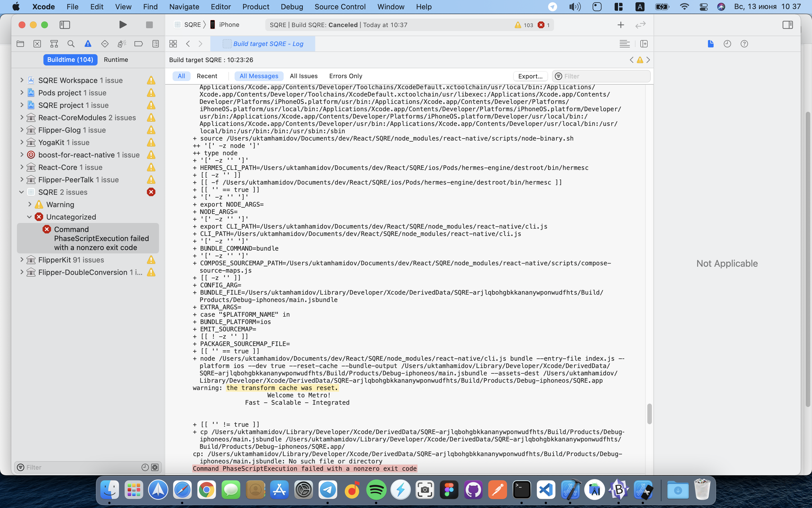Stop the running build task
The image size is (812, 508).
pos(149,25)
